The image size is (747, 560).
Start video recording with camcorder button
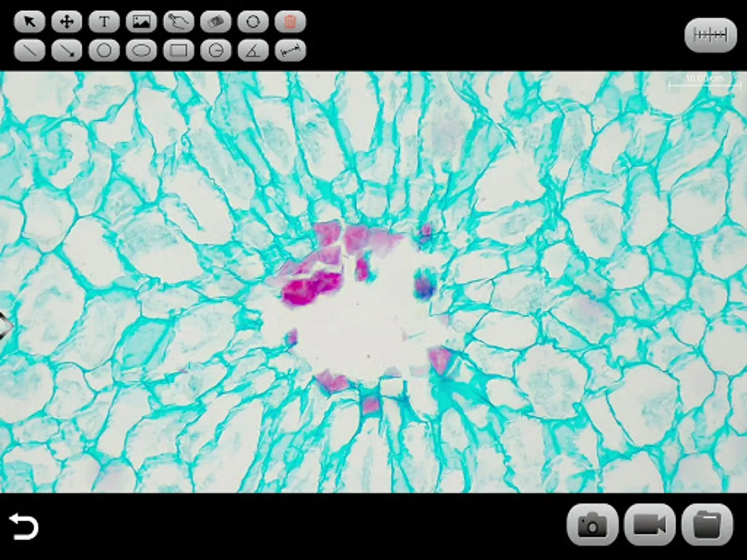coord(650,525)
